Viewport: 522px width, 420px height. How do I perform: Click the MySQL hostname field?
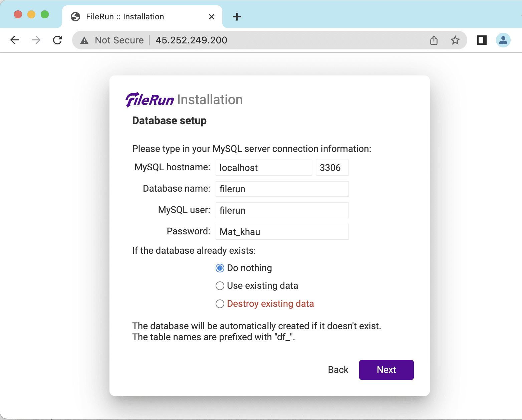tap(264, 168)
